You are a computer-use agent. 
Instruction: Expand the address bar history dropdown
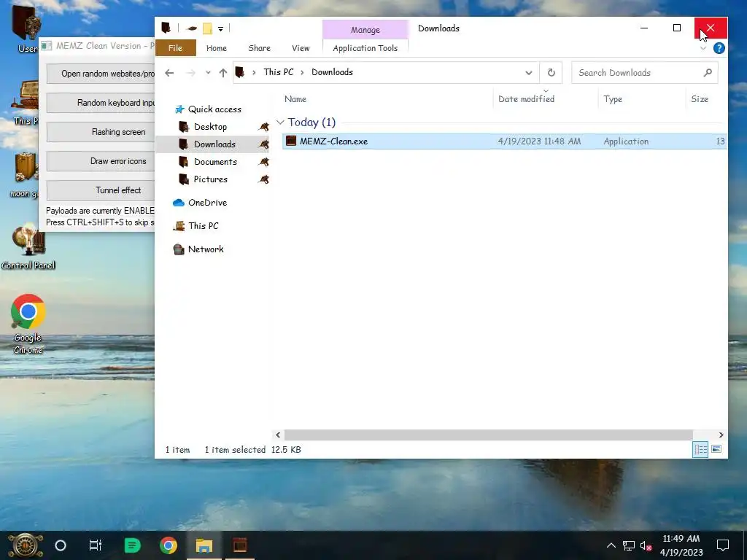pyautogui.click(x=528, y=73)
